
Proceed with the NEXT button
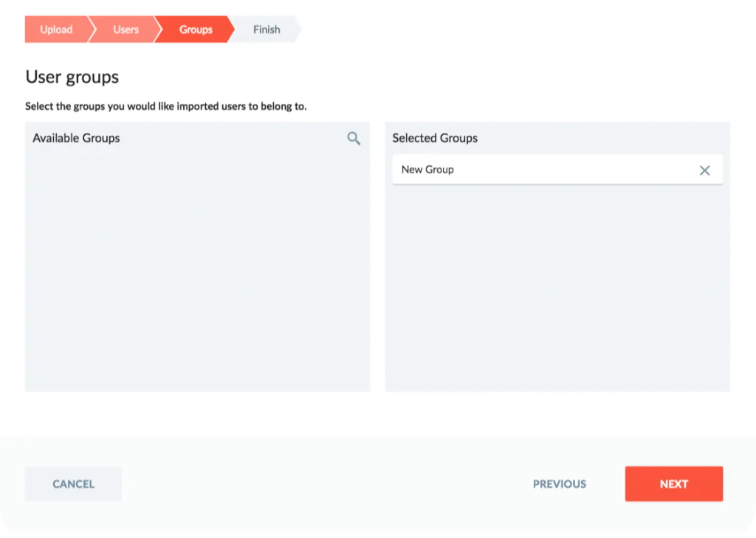coord(673,483)
